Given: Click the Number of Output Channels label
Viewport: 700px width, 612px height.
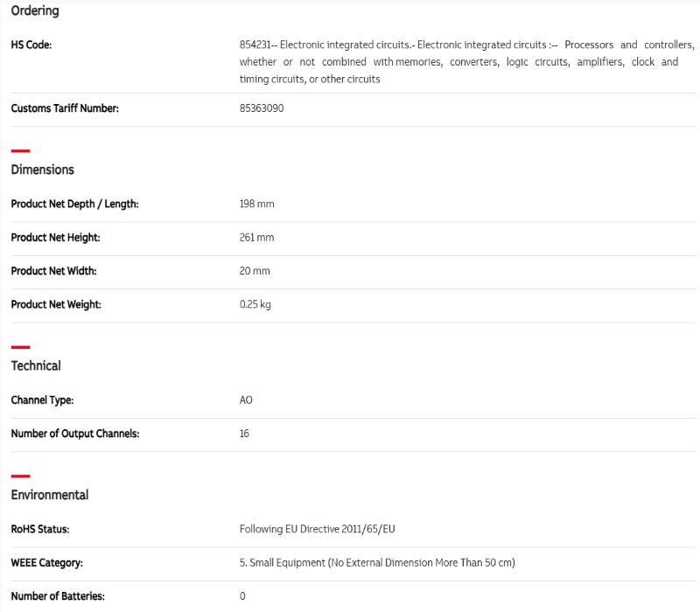Looking at the screenshot, I should [x=74, y=433].
